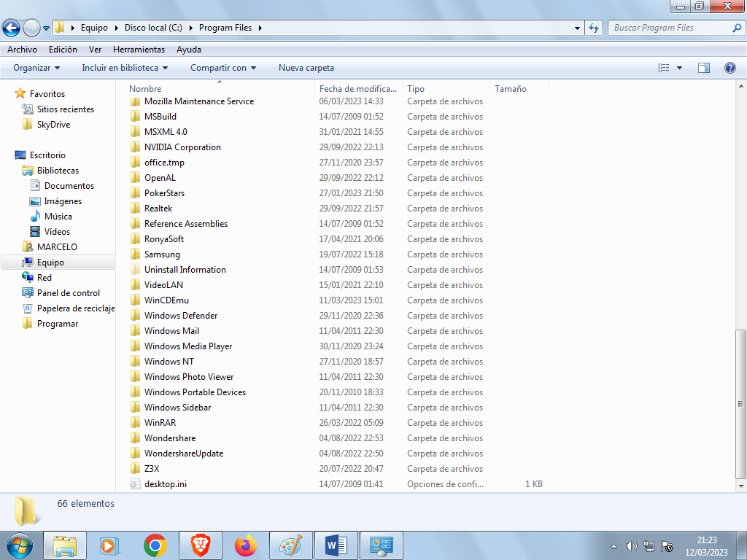Screen dimensions: 747x560
Task: Click the taskbar clock showing 21:23
Action: [x=706, y=546]
